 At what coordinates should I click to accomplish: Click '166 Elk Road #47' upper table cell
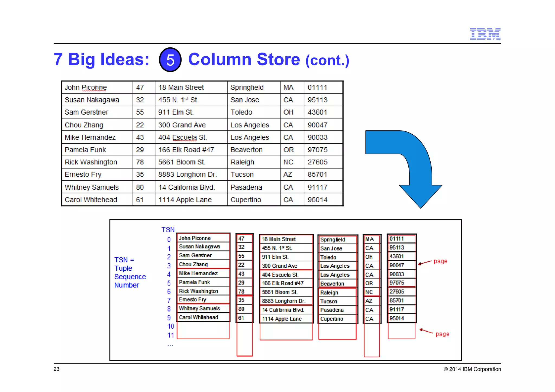pos(186,150)
